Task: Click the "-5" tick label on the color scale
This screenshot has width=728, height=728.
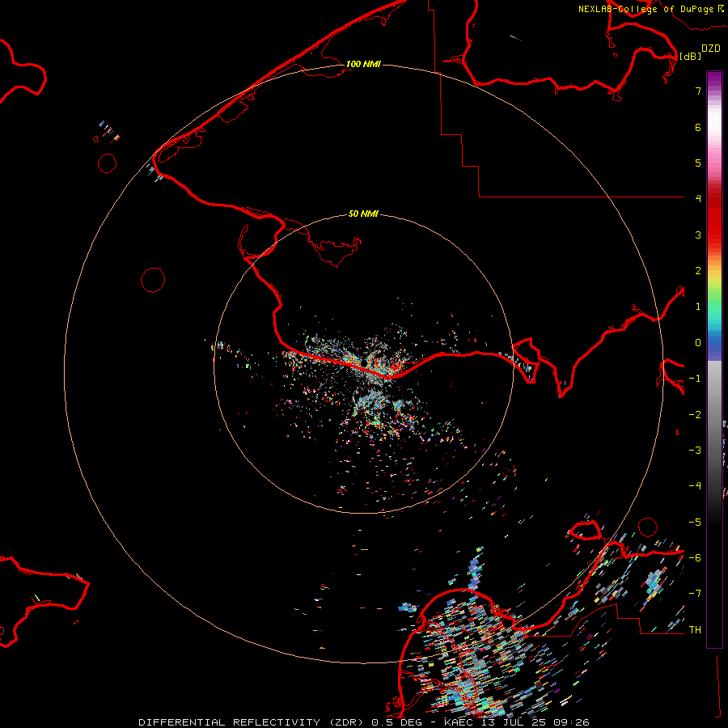Action: click(x=695, y=523)
